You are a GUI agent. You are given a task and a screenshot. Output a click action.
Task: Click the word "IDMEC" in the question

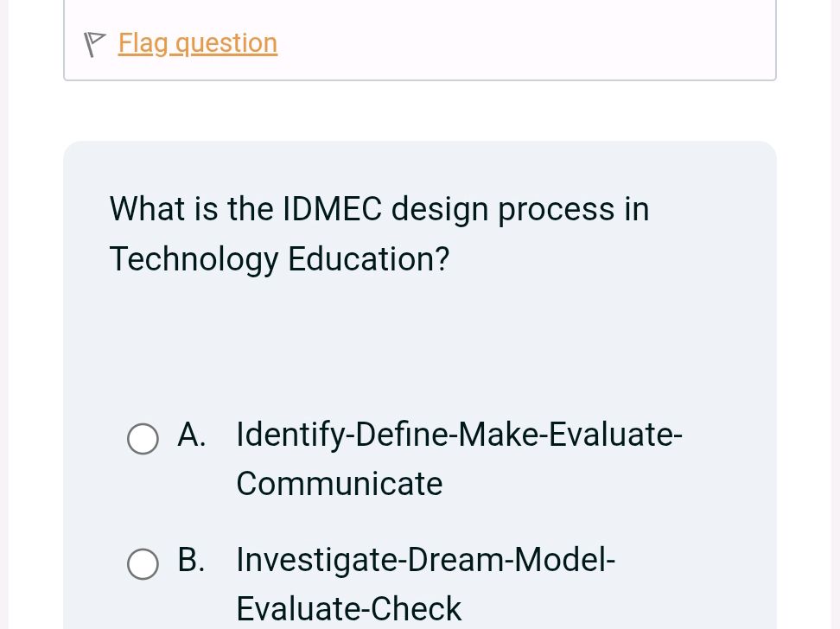tap(332, 209)
